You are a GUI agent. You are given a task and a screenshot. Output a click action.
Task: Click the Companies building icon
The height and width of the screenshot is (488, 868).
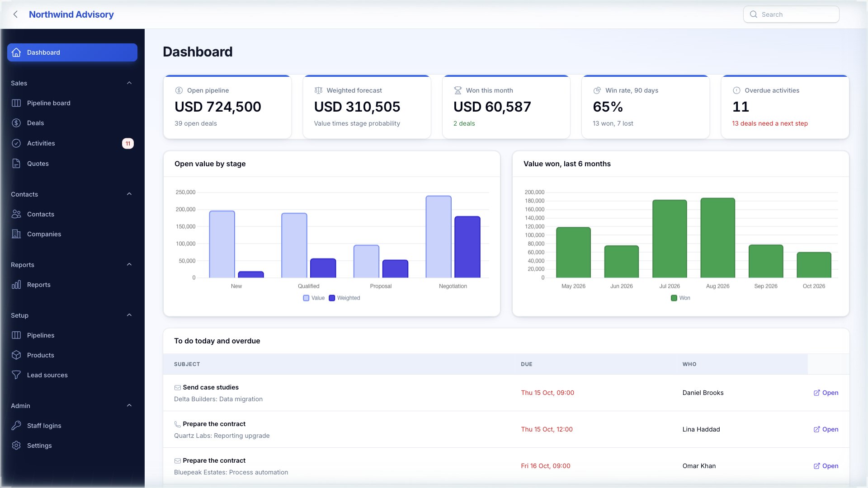[16, 234]
